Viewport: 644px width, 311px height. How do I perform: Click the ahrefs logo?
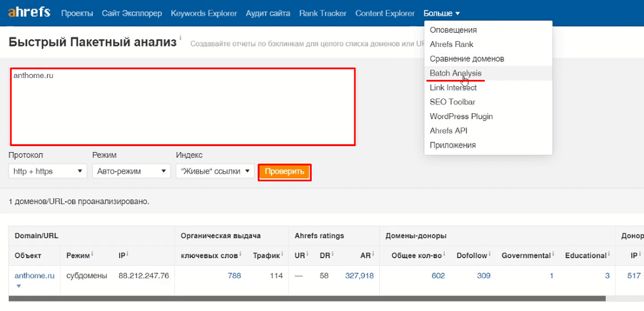pos(29,12)
